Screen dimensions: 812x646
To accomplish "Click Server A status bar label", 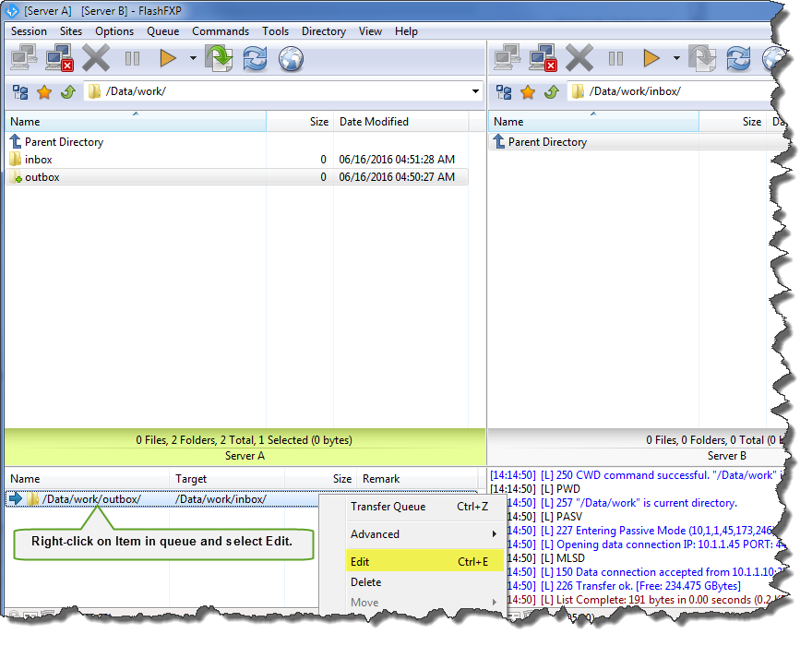I will pyautogui.click(x=245, y=456).
